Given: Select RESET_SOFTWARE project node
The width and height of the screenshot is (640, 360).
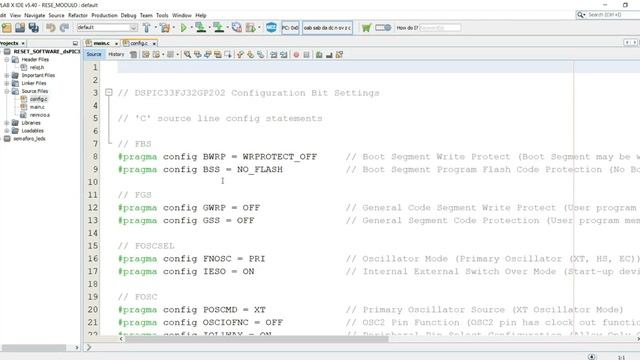Looking at the screenshot, I should click(47, 51).
